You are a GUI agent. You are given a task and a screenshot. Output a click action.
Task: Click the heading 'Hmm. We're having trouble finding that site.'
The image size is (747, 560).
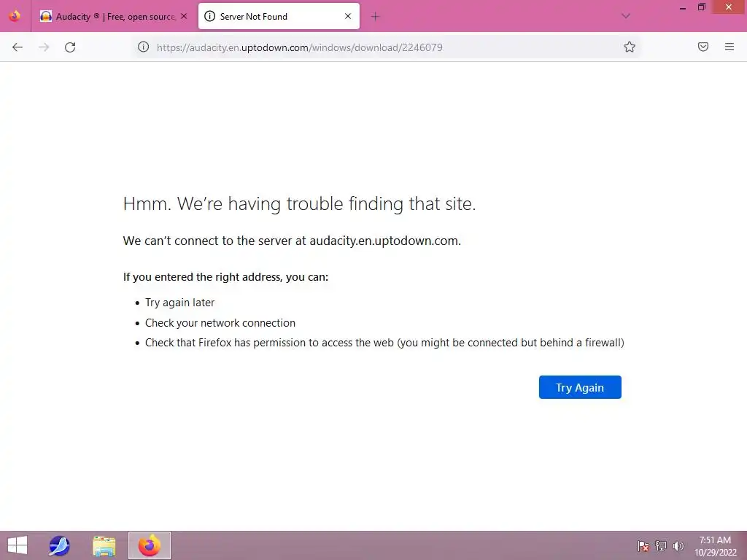click(299, 204)
